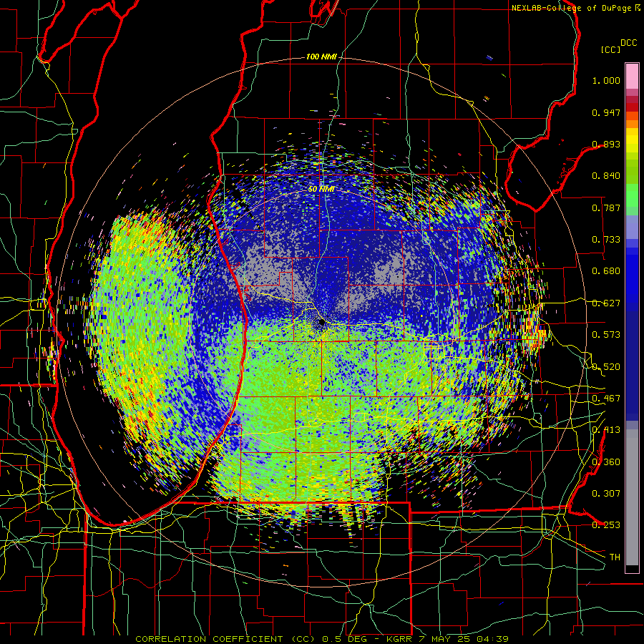Click the 1.000 scale value

point(606,80)
